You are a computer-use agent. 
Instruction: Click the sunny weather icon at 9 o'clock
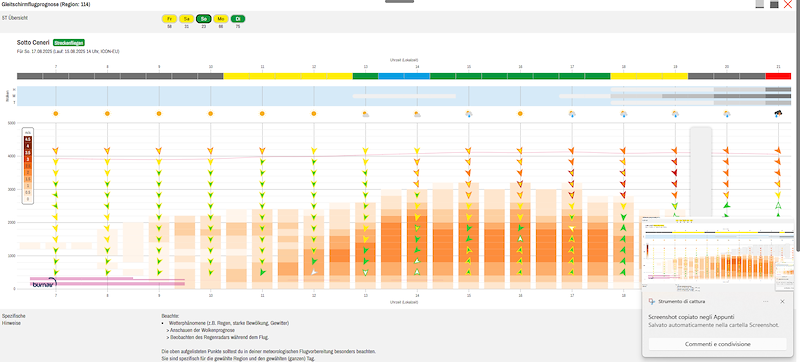click(x=159, y=114)
